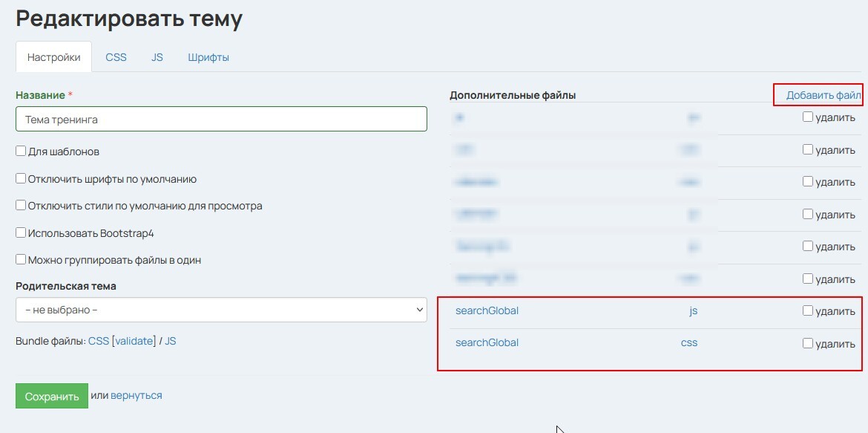Click the Добавить файл link
Viewport: 868px width, 433px height.
pos(823,95)
